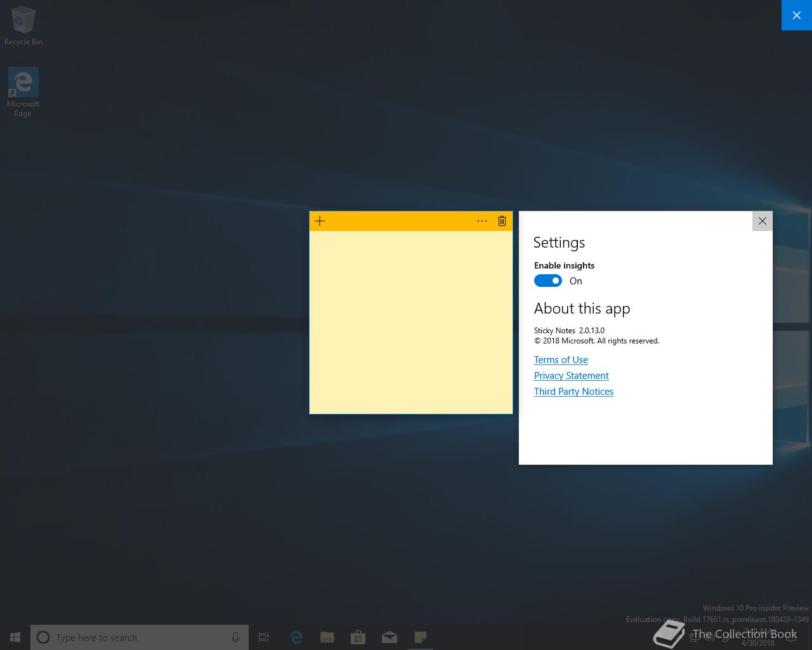Close the Settings window
The image size is (812, 650).
(763, 221)
